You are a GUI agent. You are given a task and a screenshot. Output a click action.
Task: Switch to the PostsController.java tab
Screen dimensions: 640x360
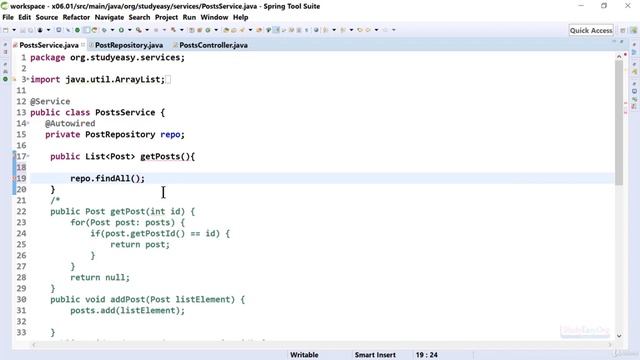click(213, 45)
